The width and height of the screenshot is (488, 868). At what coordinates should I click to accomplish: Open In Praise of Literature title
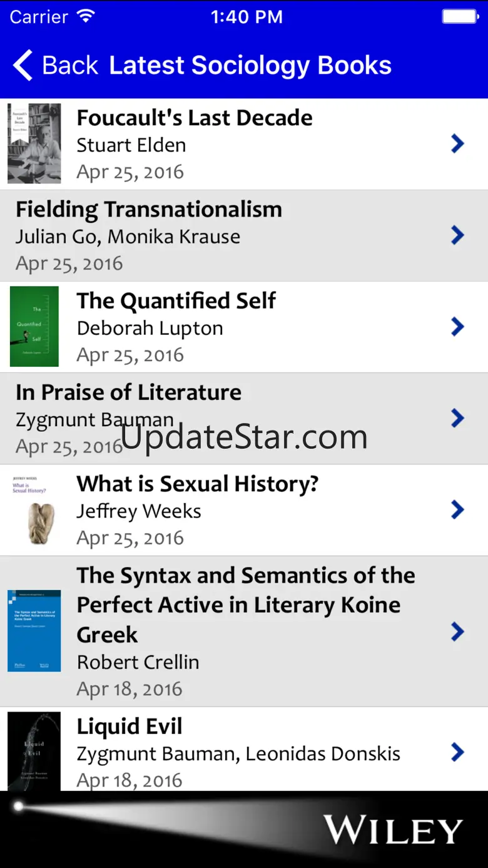point(128,392)
